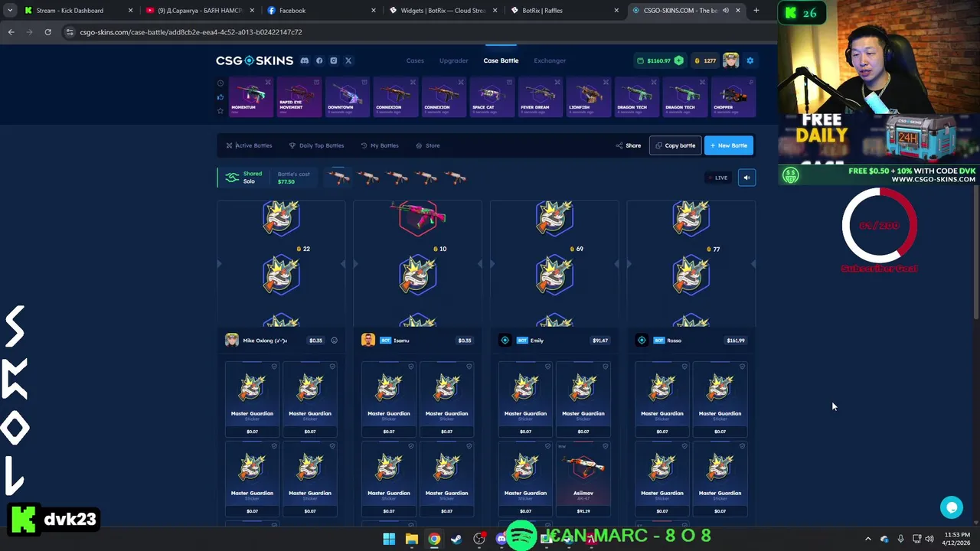Click Isamu bot avatar
The width and height of the screenshot is (980, 551).
click(368, 341)
